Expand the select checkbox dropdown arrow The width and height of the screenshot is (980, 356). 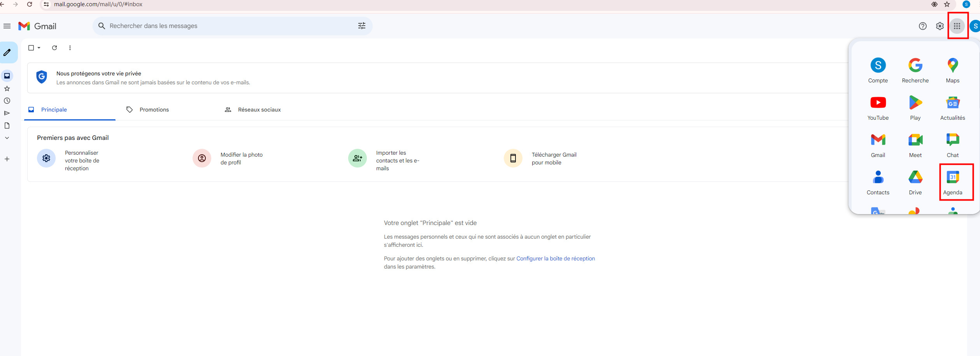[39, 48]
